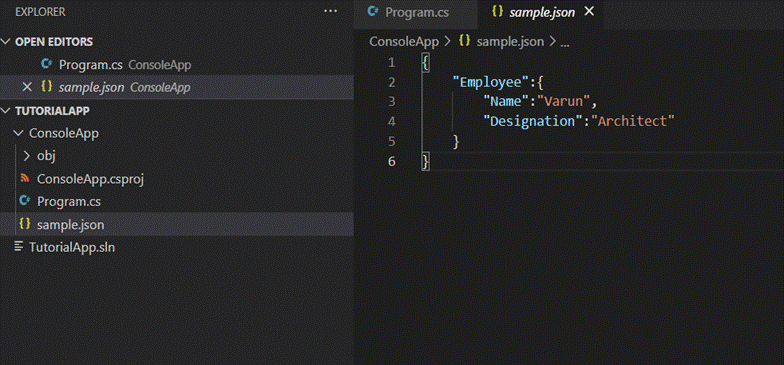Click the braces icon in Open Editors sample.json row
Viewport: 784px width, 365px height.
pyautogui.click(x=46, y=86)
